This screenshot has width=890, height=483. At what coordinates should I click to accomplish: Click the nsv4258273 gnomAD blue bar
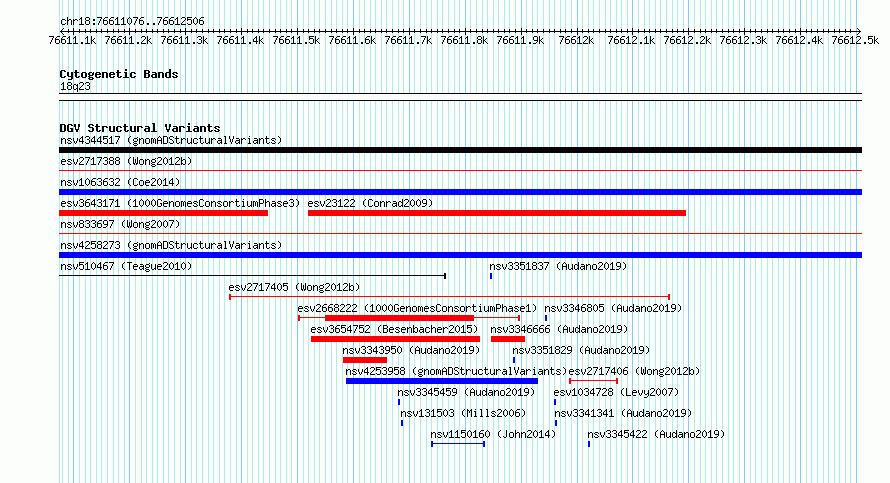(460, 255)
